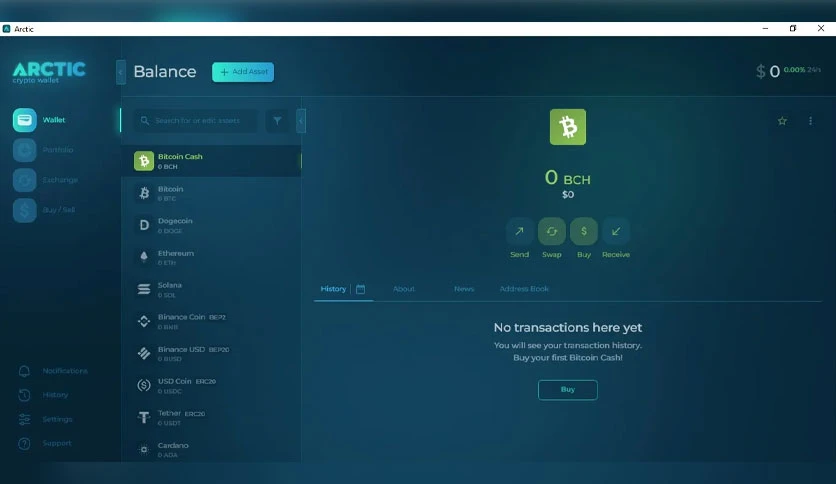Open sidebar History clock icon

pos(25,395)
